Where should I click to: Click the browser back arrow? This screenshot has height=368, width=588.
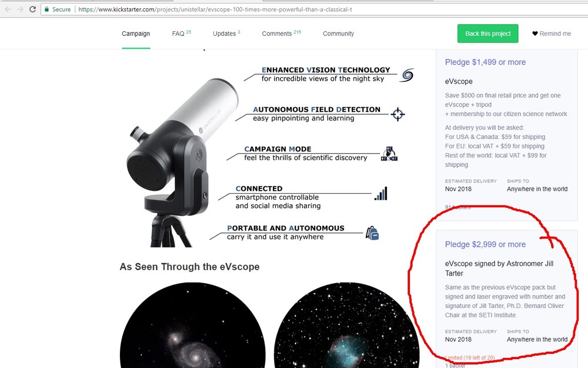point(7,9)
